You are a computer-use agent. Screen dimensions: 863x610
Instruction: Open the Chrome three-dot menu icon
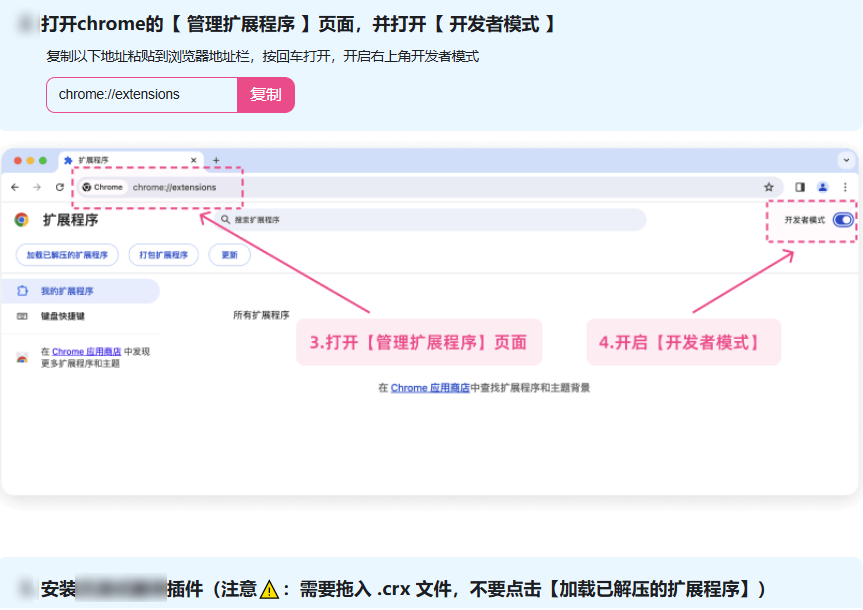[845, 187]
